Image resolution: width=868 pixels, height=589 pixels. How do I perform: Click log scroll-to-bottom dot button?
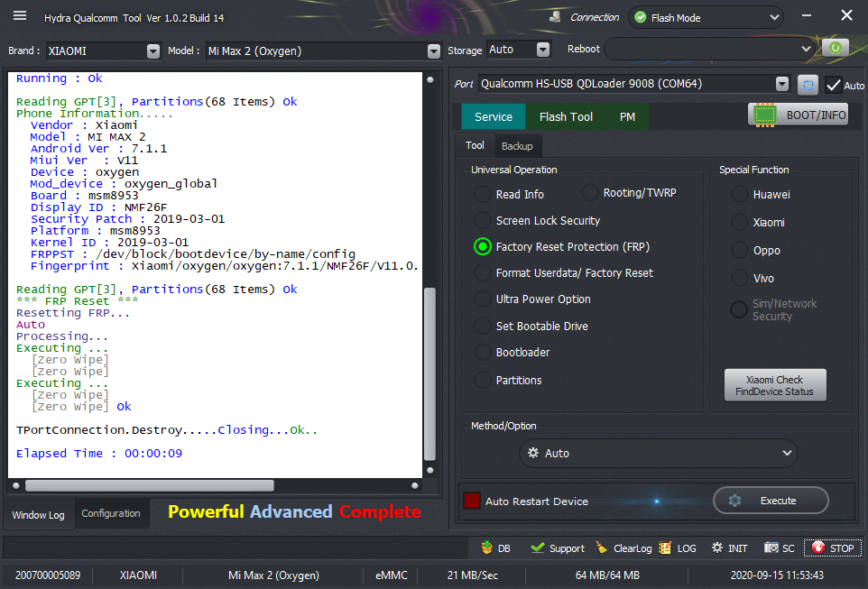pyautogui.click(x=430, y=471)
